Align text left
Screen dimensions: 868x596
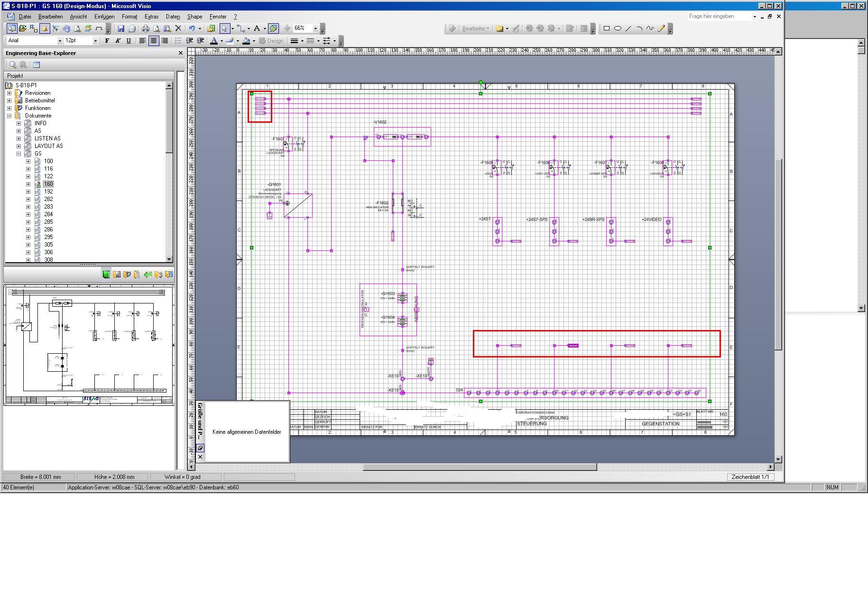click(143, 41)
